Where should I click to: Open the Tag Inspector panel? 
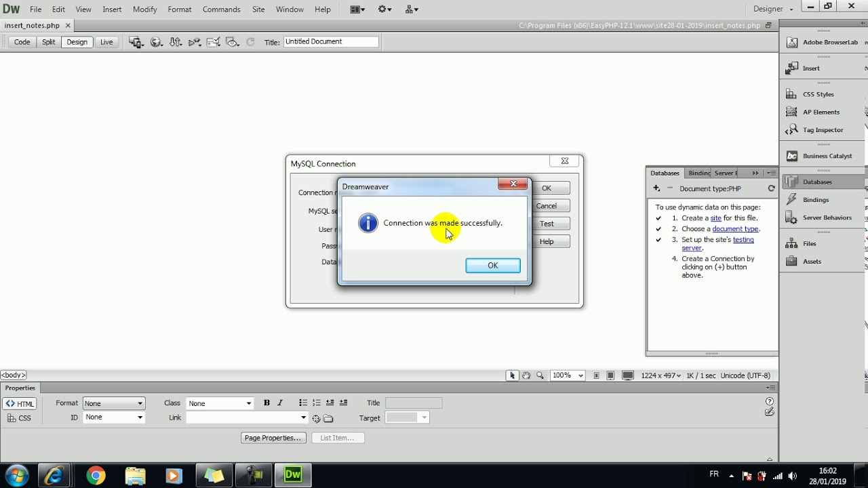(823, 129)
